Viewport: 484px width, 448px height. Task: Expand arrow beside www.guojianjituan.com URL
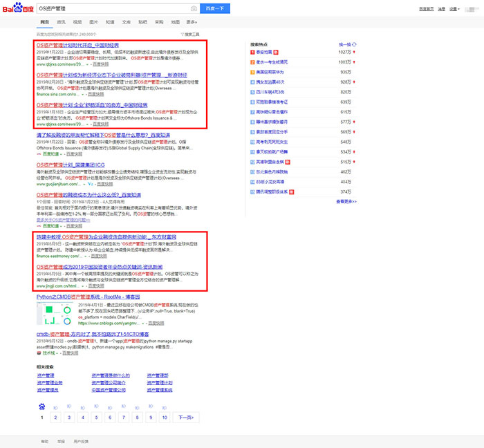pyautogui.click(x=84, y=184)
